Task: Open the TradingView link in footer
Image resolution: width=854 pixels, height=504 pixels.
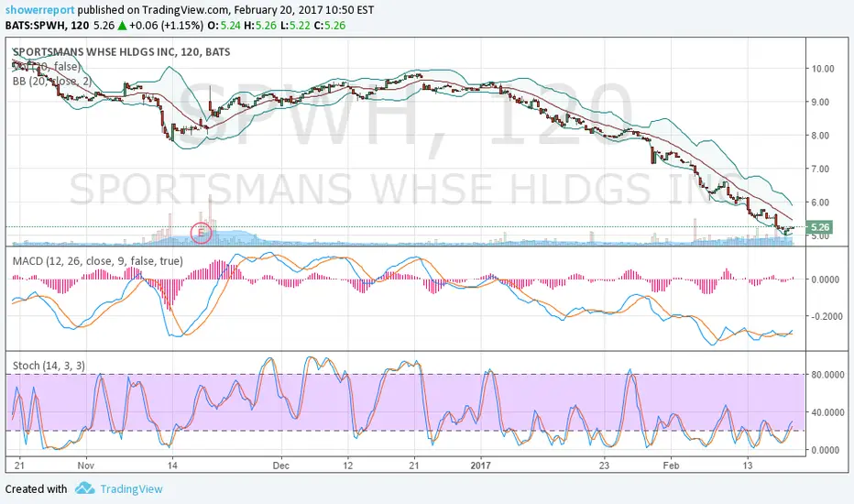Action: click(x=131, y=488)
